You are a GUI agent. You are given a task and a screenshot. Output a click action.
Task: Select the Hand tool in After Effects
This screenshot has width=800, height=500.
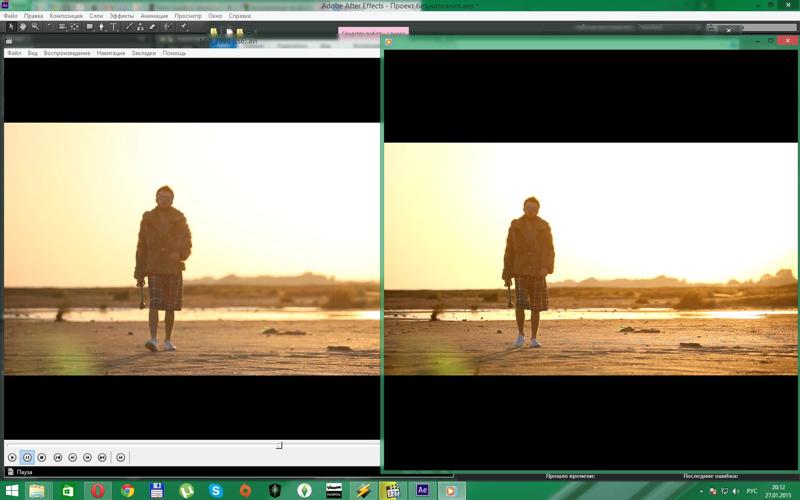pyautogui.click(x=22, y=27)
